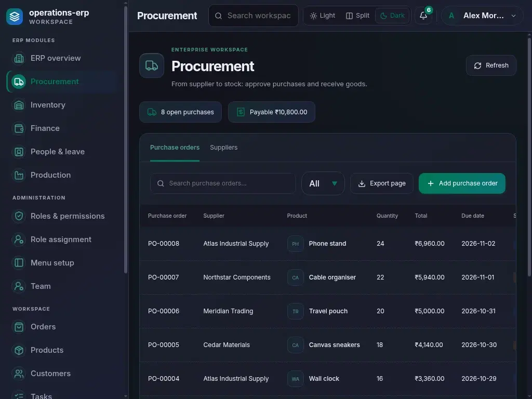Click the Finance wallet icon
Viewport: 532px width, 399px height.
tap(19, 129)
